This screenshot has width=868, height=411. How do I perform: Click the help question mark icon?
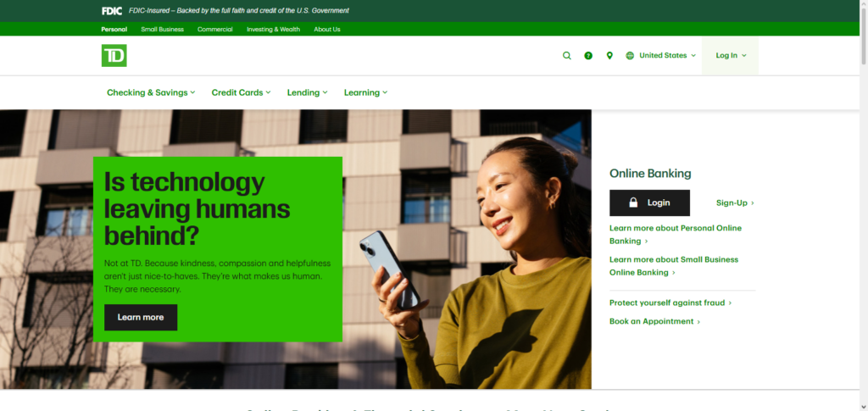click(588, 55)
